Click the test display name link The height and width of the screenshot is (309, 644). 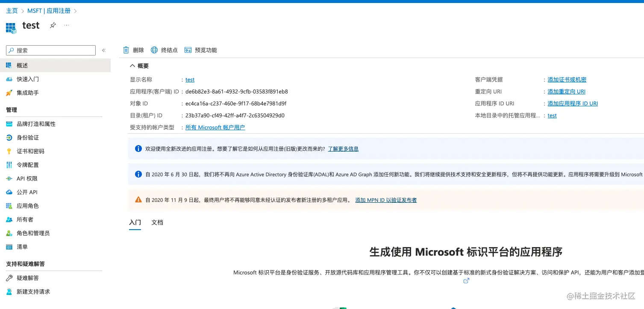point(190,80)
